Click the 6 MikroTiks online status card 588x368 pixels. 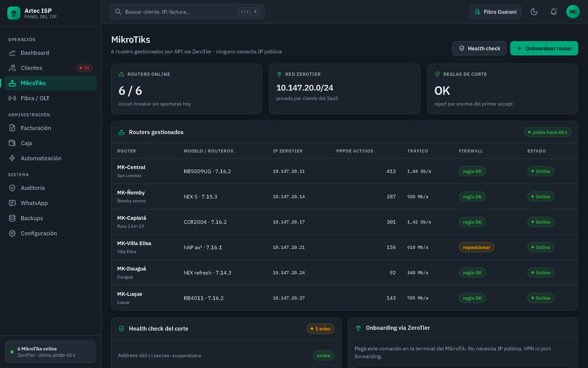pos(51,352)
